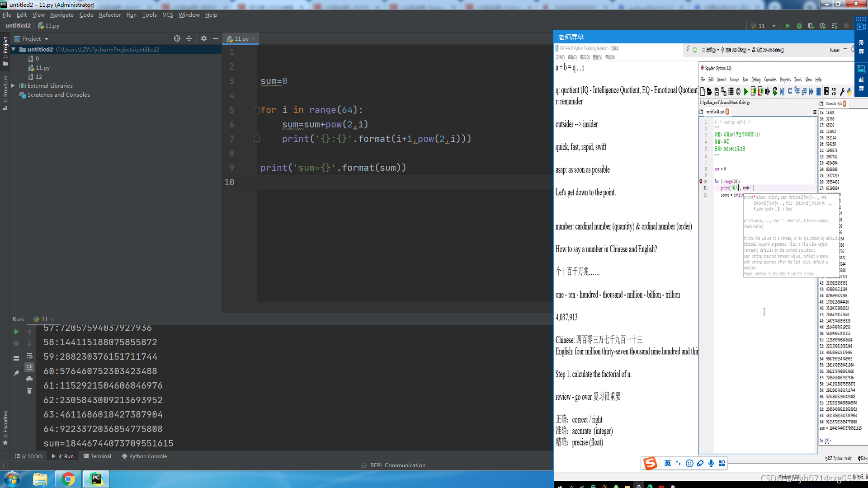Open Windows Start menu
The image size is (868, 488).
[x=12, y=479]
